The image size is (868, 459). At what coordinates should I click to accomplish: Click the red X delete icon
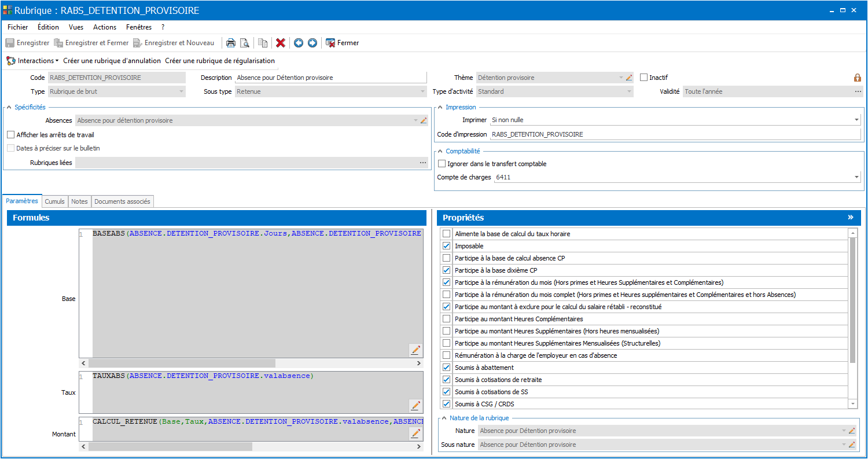281,43
